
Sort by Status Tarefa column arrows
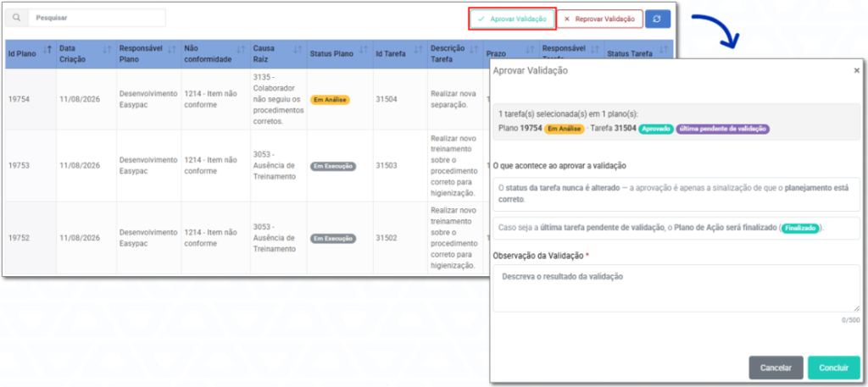click(x=664, y=50)
